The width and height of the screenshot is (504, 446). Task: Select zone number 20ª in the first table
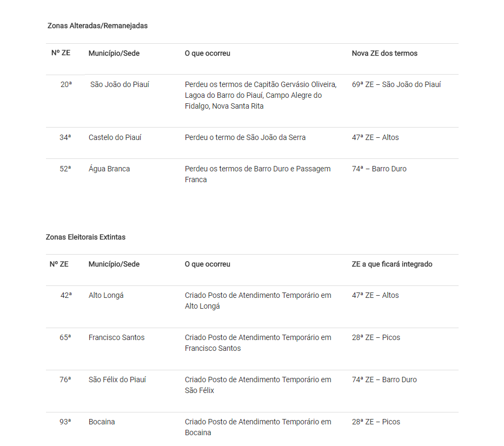pos(66,84)
